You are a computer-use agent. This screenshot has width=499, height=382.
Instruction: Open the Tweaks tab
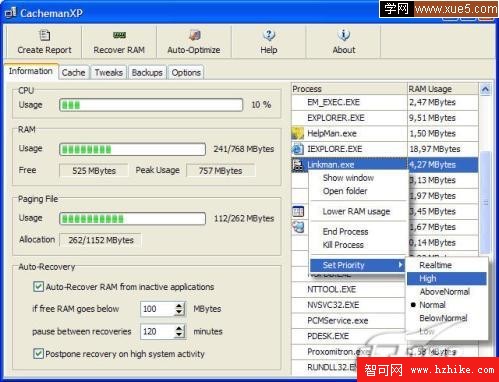pyautogui.click(x=109, y=72)
